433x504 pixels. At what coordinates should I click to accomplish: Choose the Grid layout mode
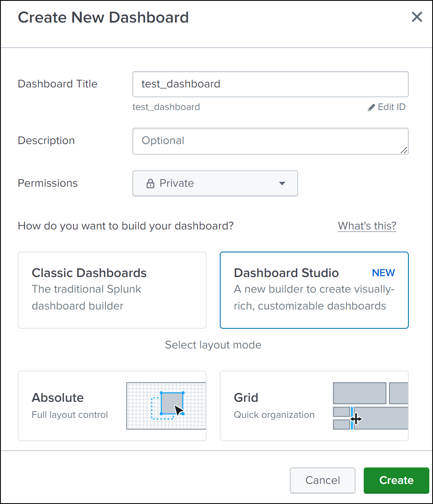[x=314, y=406]
